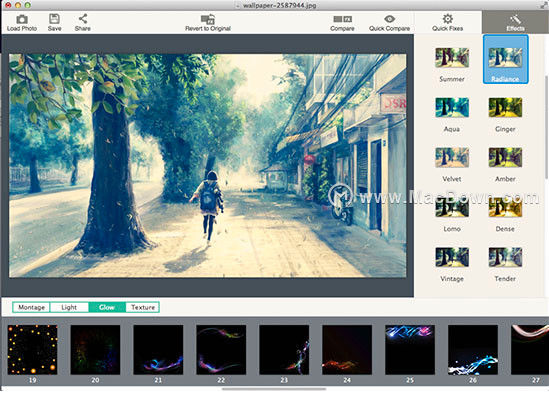Open the Glow tab
Image resolution: width=549 pixels, height=393 pixels.
pyautogui.click(x=107, y=307)
